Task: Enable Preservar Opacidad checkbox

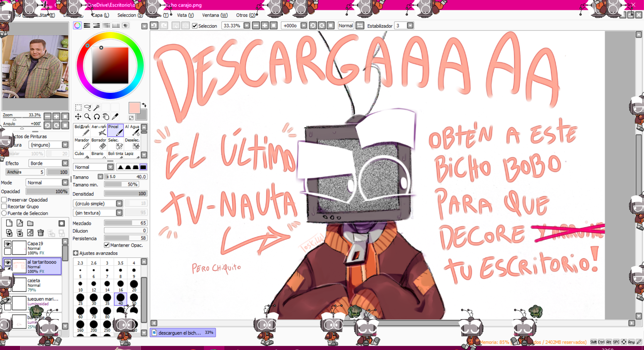Action: tap(4, 200)
